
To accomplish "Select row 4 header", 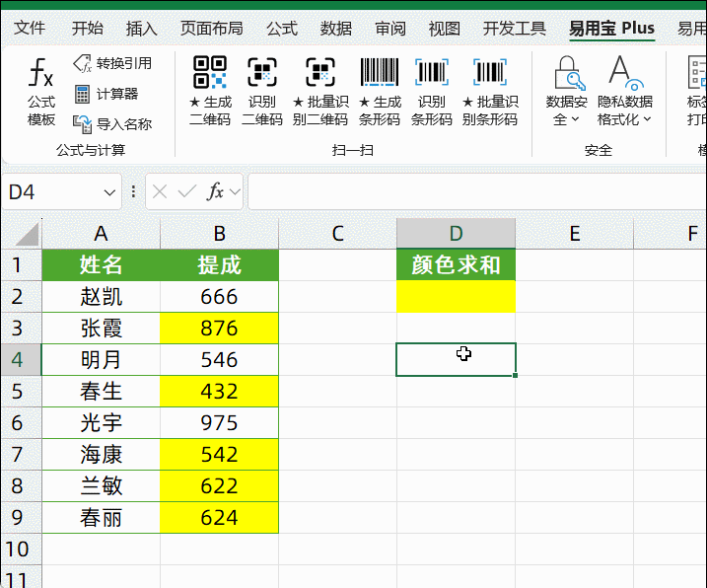I will pos(21,360).
